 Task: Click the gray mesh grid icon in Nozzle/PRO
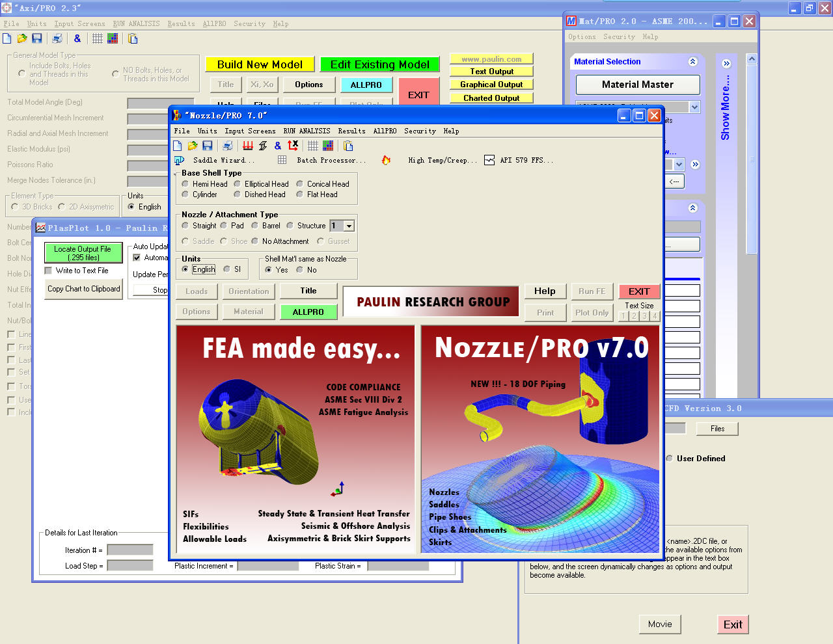pos(313,146)
